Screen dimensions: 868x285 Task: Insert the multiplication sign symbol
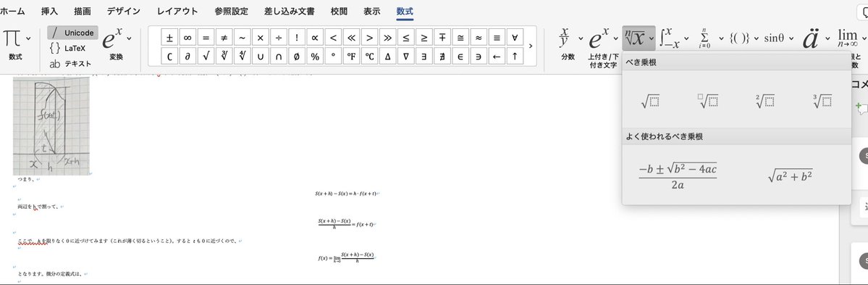coord(261,38)
